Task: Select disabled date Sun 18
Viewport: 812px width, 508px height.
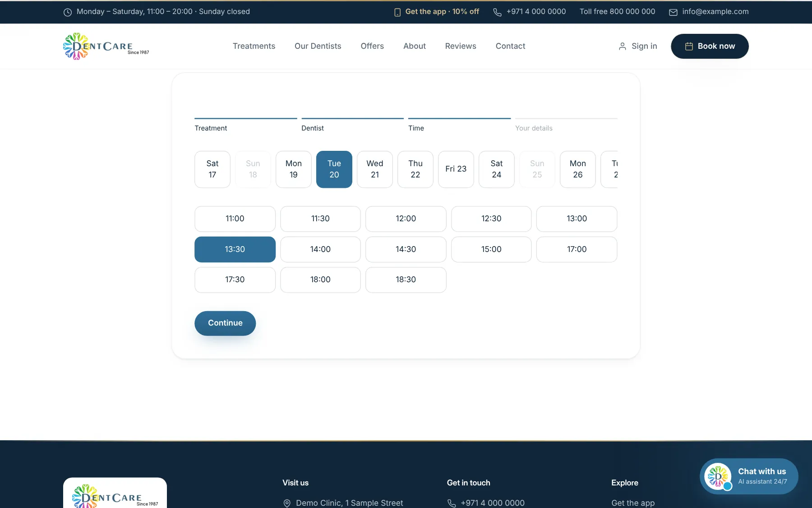Action: point(253,169)
